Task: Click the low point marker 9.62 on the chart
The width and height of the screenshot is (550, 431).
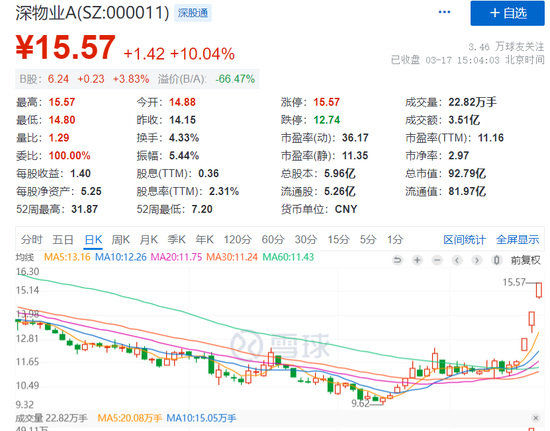Action: tap(361, 404)
